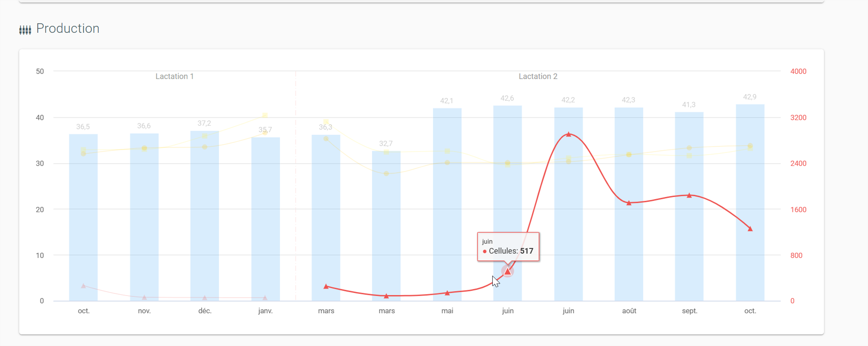Click the "janv." month label

pyautogui.click(x=265, y=311)
